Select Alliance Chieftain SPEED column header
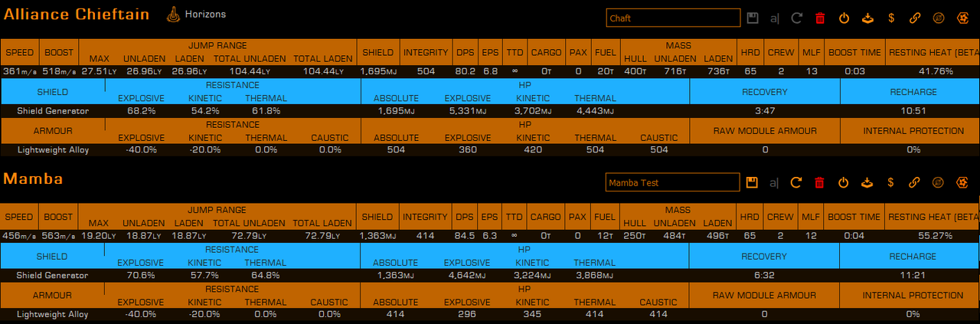 19,53
